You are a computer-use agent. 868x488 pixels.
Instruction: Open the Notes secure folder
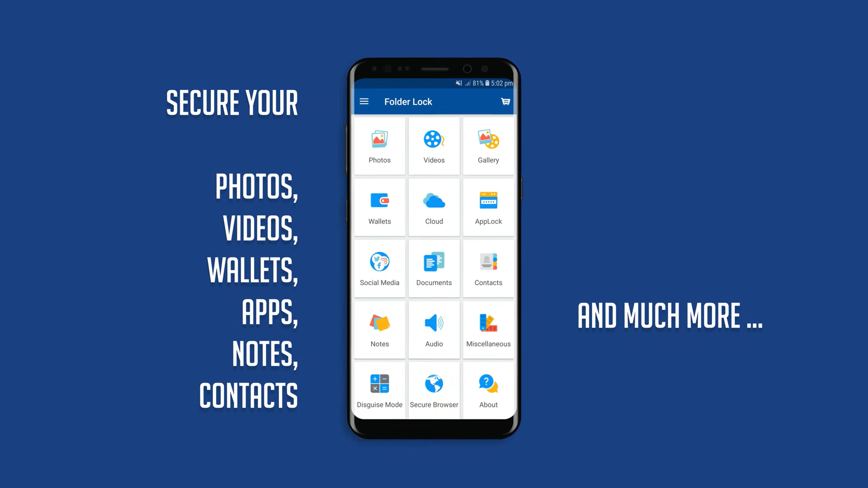pos(380,329)
